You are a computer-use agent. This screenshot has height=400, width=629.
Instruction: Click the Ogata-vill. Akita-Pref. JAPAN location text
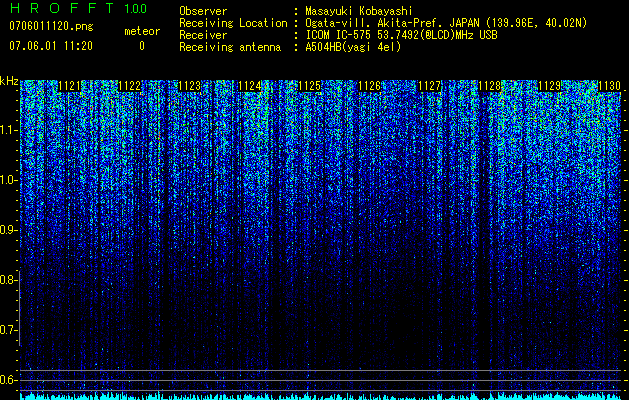pyautogui.click(x=445, y=23)
